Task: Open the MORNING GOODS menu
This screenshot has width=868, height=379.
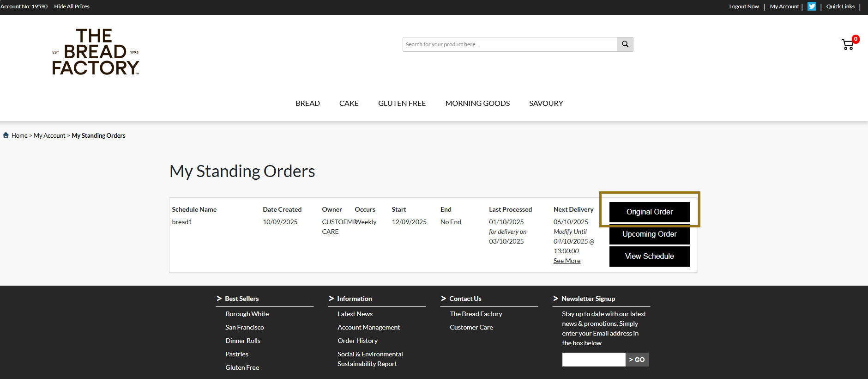Action: 477,103
